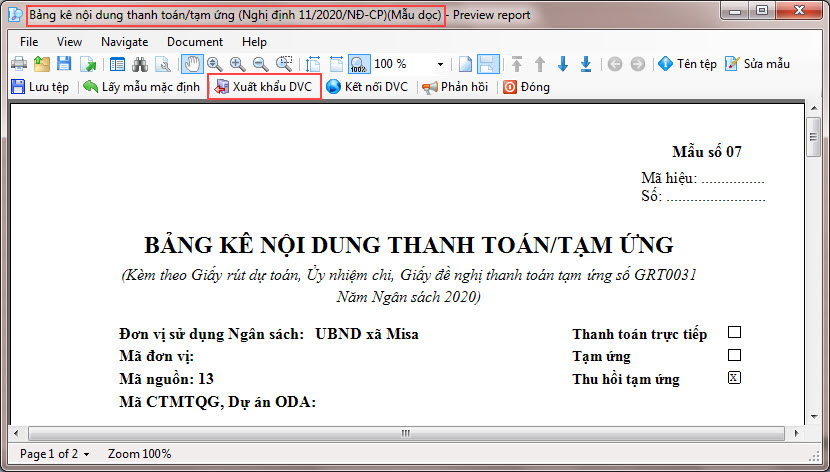Click the Tên tệp button

687,64
